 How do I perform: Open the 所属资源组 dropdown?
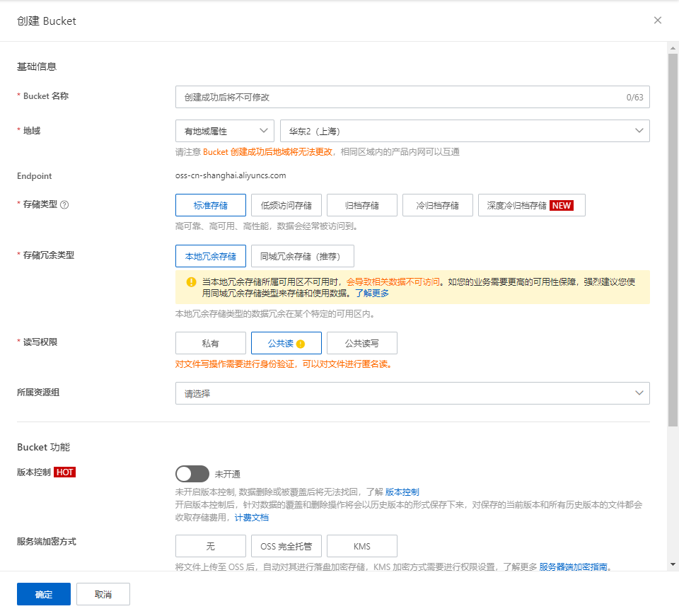[412, 393]
